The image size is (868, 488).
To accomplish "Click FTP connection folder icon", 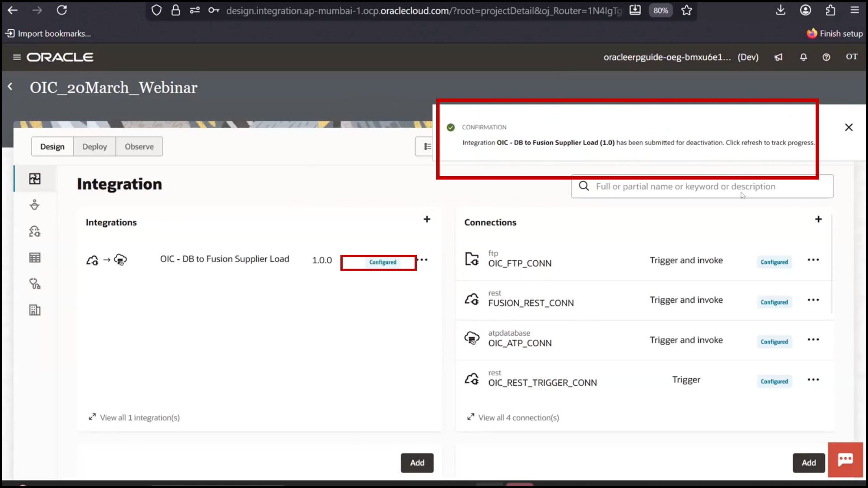I will click(x=472, y=259).
